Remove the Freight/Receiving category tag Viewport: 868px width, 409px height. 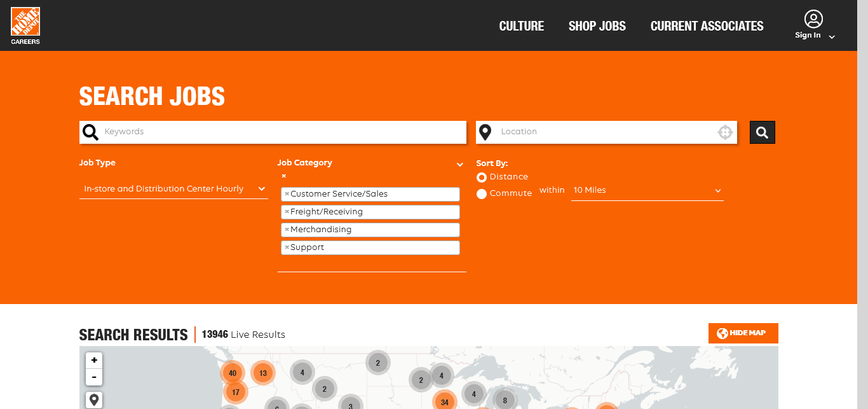coord(287,212)
